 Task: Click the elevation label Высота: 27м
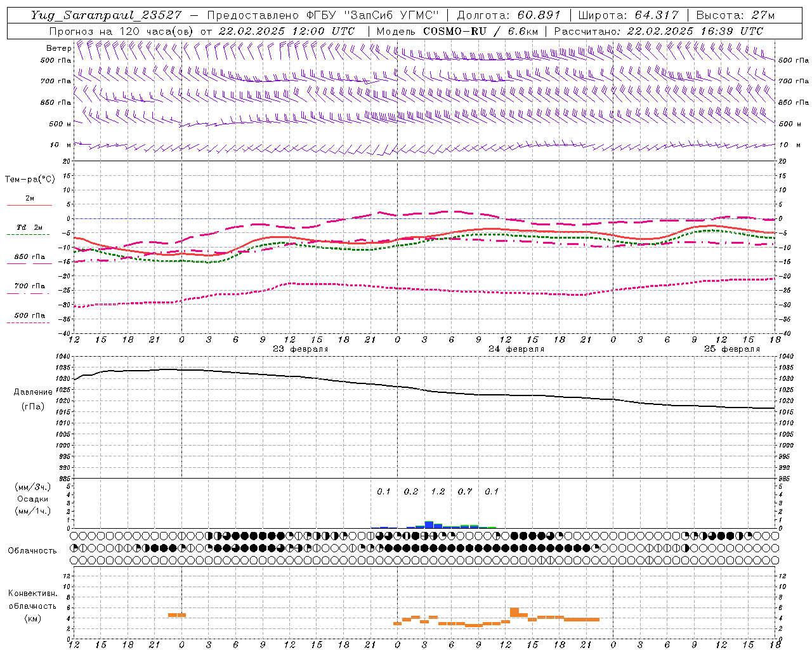[735, 15]
